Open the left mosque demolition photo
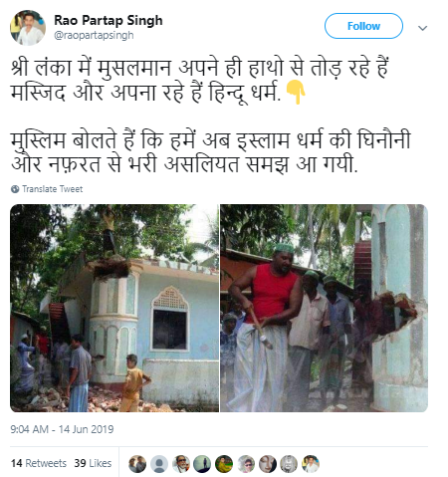Screen dimensions: 448x477 click(x=114, y=308)
